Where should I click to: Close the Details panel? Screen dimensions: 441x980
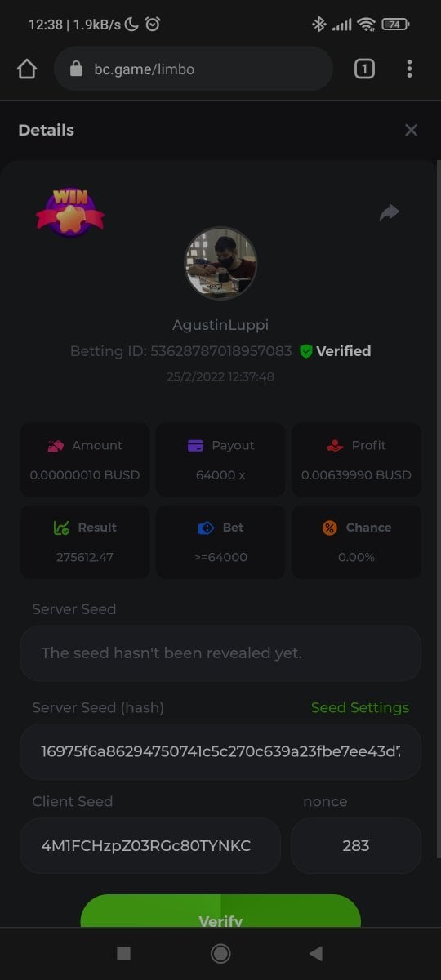point(412,130)
